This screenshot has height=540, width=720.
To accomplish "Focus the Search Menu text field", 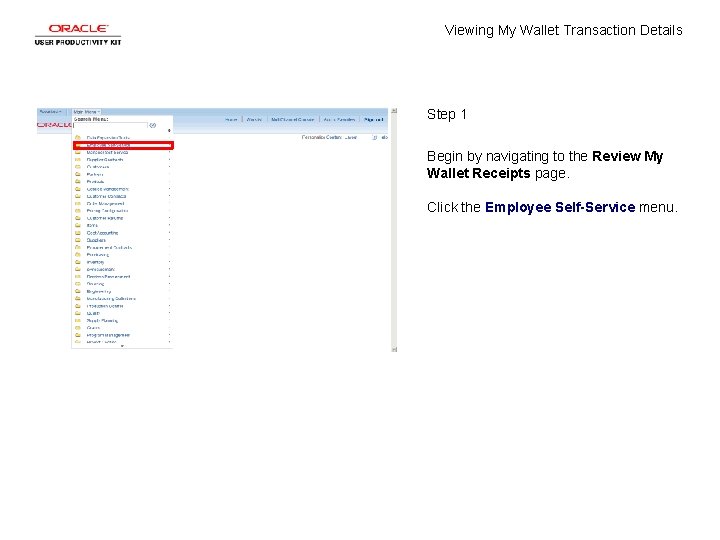I will (111, 125).
